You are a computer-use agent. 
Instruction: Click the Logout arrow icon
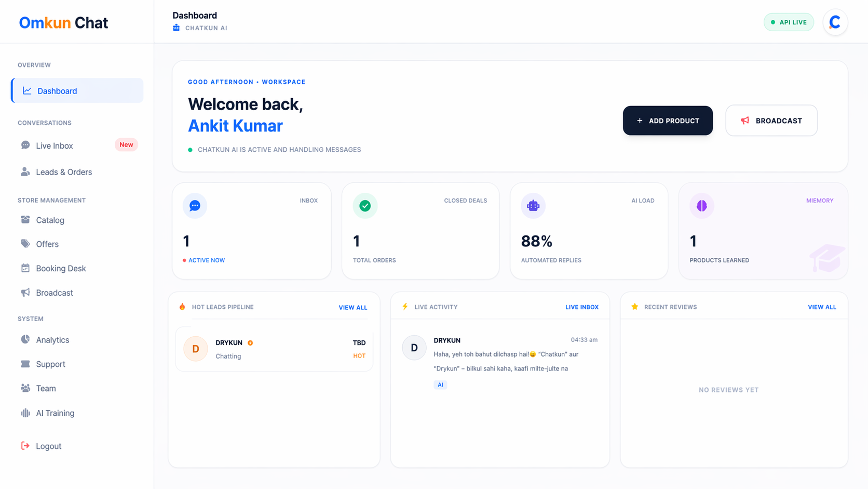(25, 446)
